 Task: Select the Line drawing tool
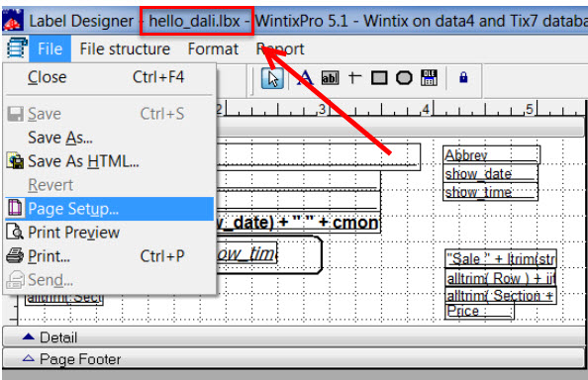click(x=354, y=77)
